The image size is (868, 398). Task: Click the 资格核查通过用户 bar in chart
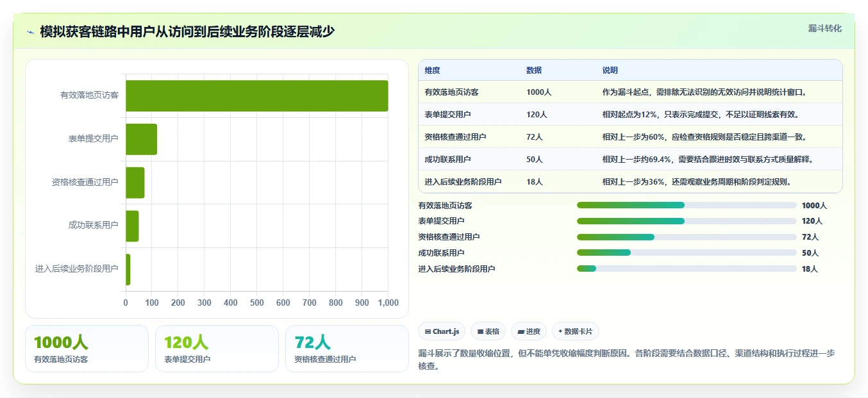tap(135, 183)
